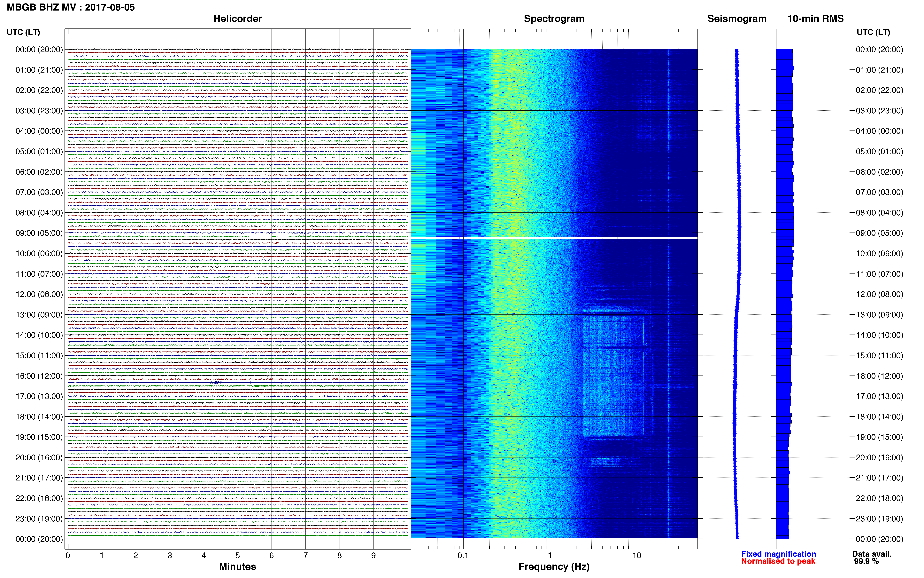Click the white data gap line in spectrogram
Screen dimensions: 924x578
click(x=554, y=238)
